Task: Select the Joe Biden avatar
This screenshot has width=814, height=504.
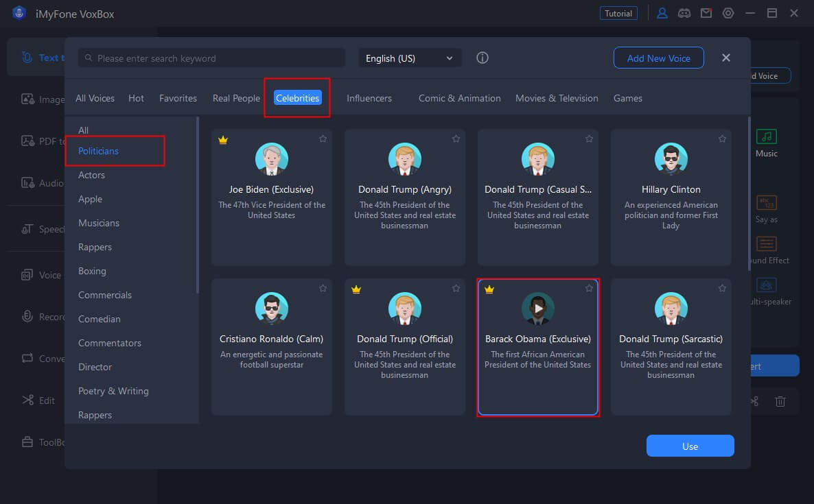Action: 272,159
